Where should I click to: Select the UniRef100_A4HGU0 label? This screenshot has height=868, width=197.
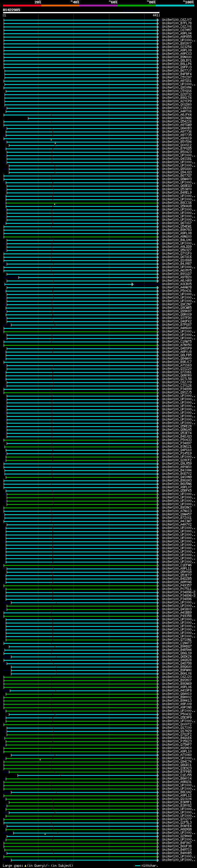176,328
